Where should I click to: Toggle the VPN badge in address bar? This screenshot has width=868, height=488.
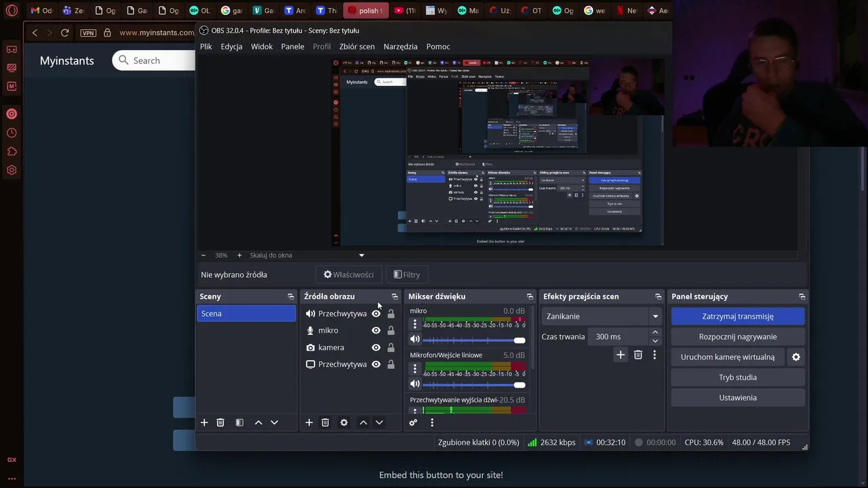point(88,33)
